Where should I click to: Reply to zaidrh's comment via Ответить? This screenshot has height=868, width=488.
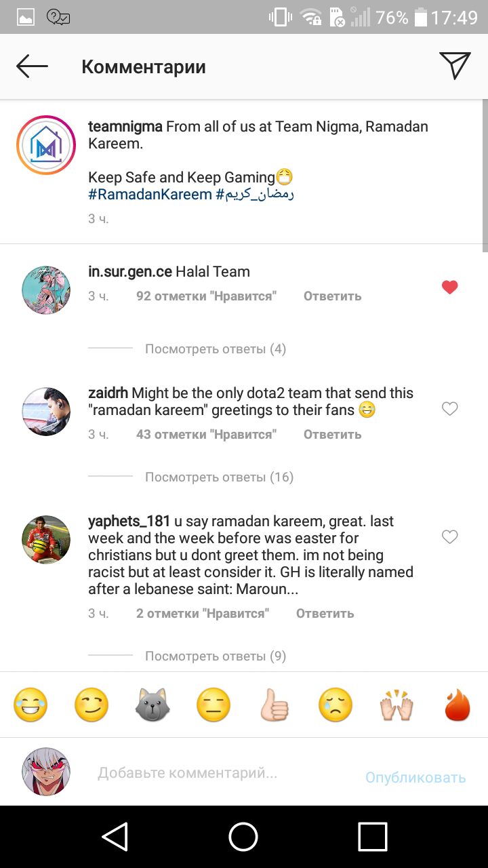[x=332, y=435]
